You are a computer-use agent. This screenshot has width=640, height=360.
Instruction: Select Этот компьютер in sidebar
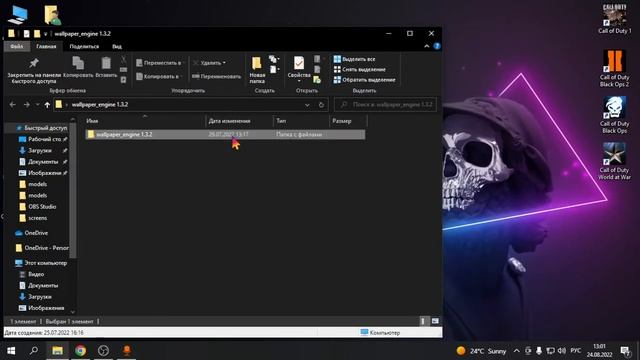[x=41, y=263]
